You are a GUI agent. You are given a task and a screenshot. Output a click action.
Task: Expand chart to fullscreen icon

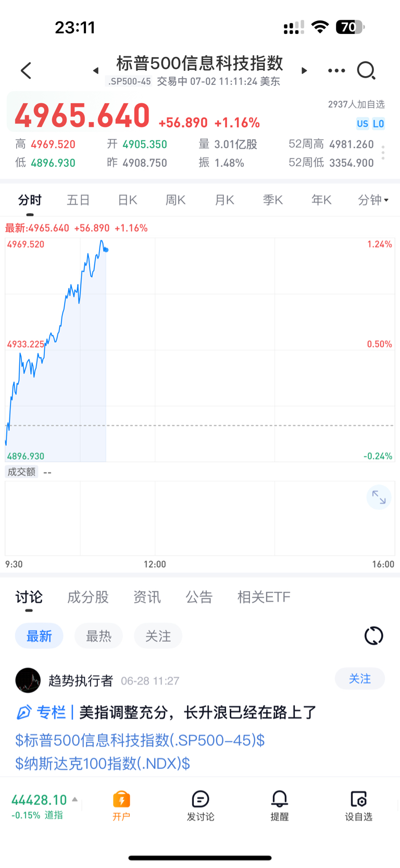pos(379,498)
